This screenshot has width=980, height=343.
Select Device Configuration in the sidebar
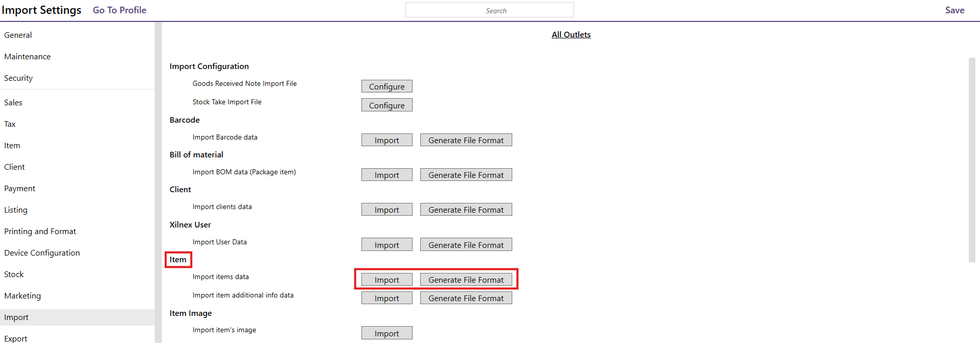[x=42, y=253]
